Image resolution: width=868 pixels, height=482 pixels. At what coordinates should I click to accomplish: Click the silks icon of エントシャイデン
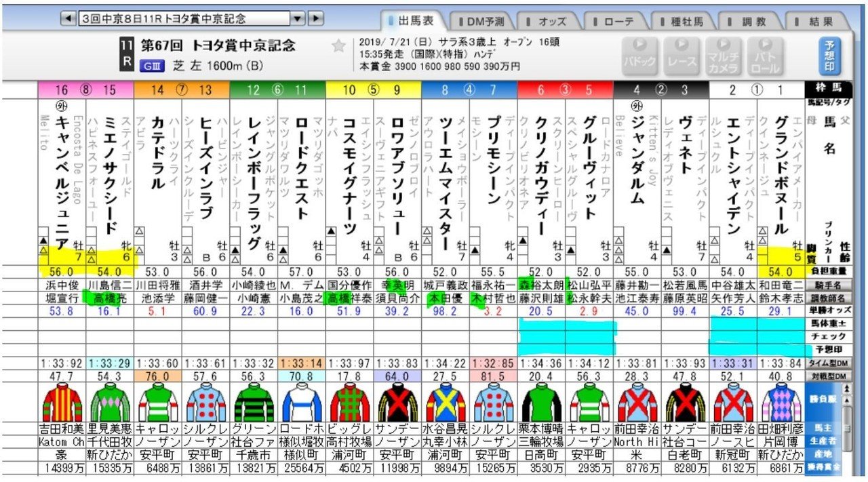(x=733, y=402)
